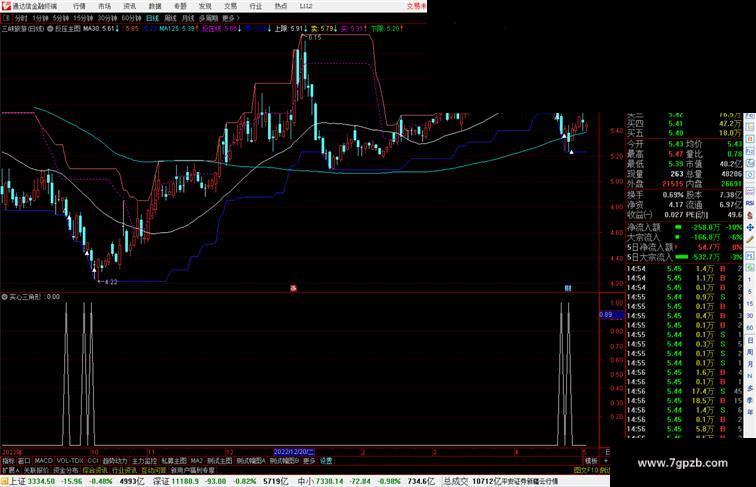The width and height of the screenshot is (756, 487).
Task: Select the 1 minute sidebar shortcut
Action: (750, 280)
